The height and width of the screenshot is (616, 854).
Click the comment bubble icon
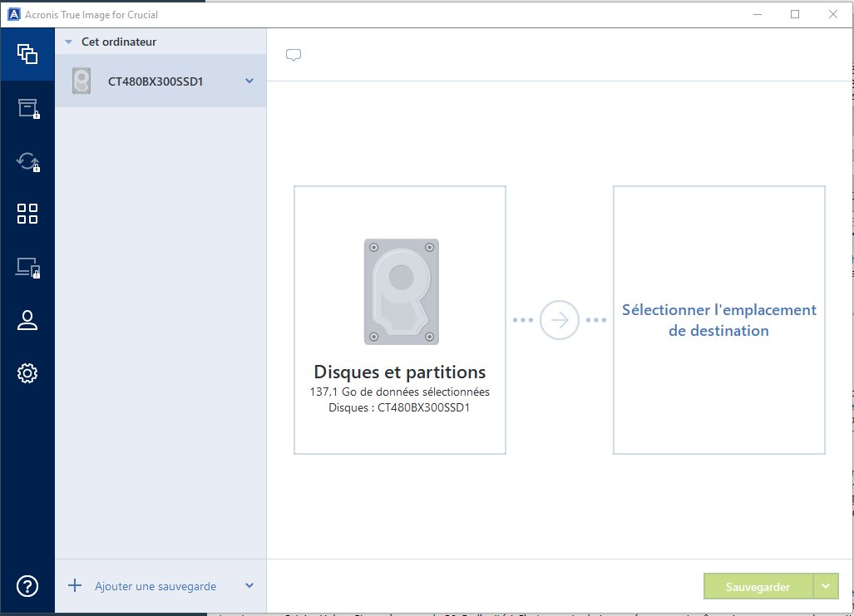coord(293,56)
